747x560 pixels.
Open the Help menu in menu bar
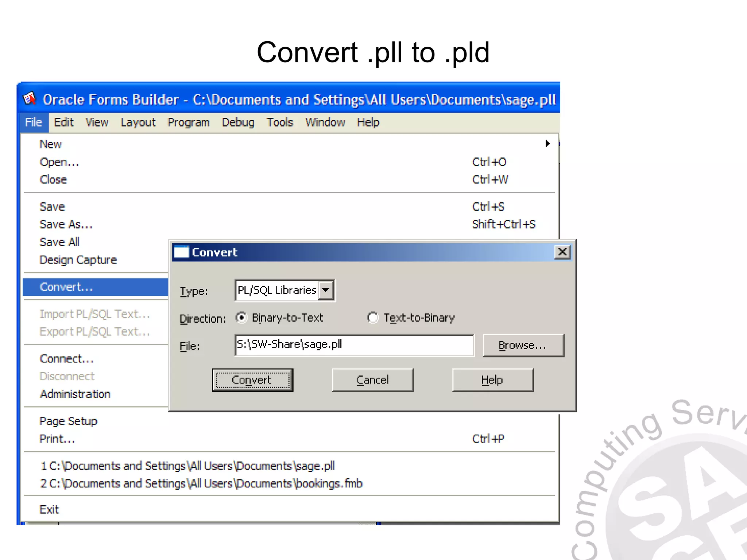point(368,122)
